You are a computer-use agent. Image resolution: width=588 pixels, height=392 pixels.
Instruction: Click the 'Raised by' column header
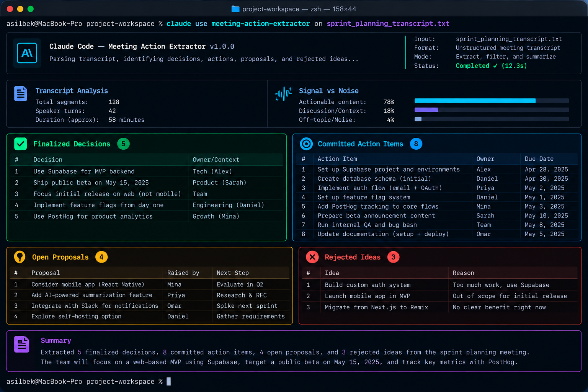coord(183,273)
